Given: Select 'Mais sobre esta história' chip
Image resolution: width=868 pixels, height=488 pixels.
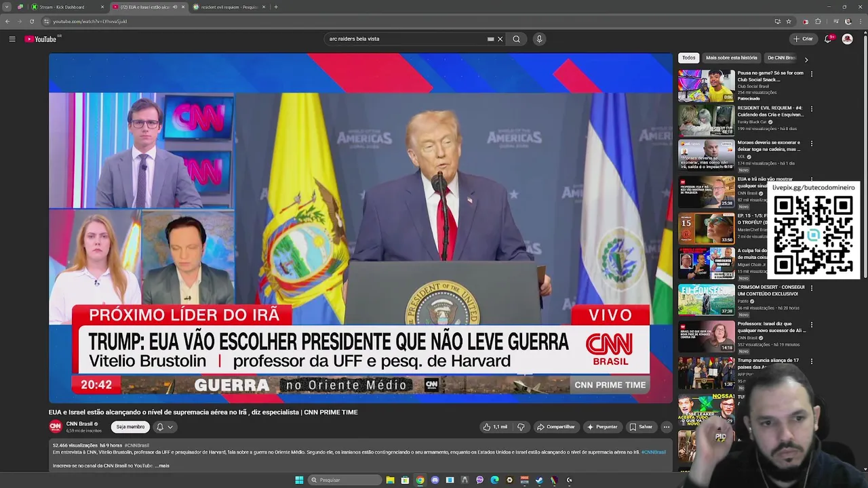Looking at the screenshot, I should [x=731, y=58].
